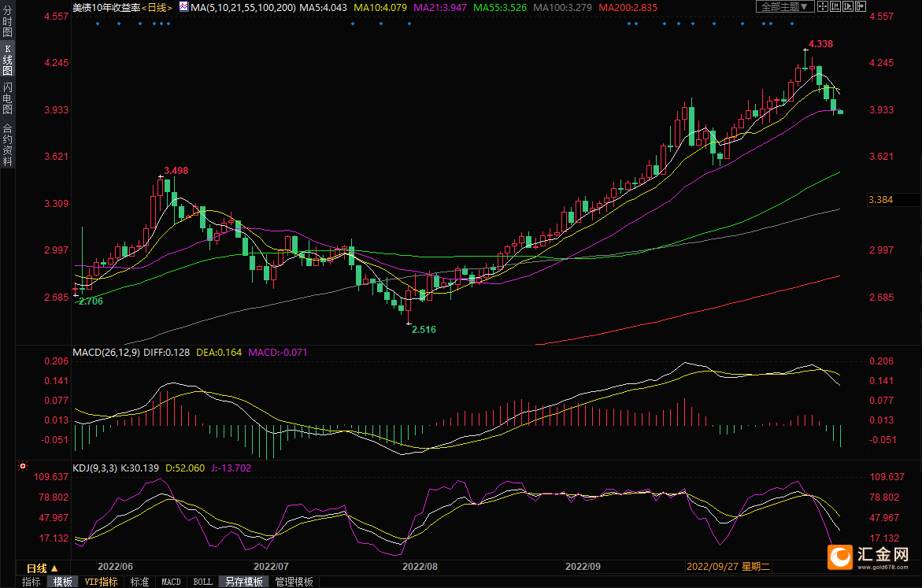The width and height of the screenshot is (922, 588).
Task: Click the <日线> period label in chart title
Action: 156,7
